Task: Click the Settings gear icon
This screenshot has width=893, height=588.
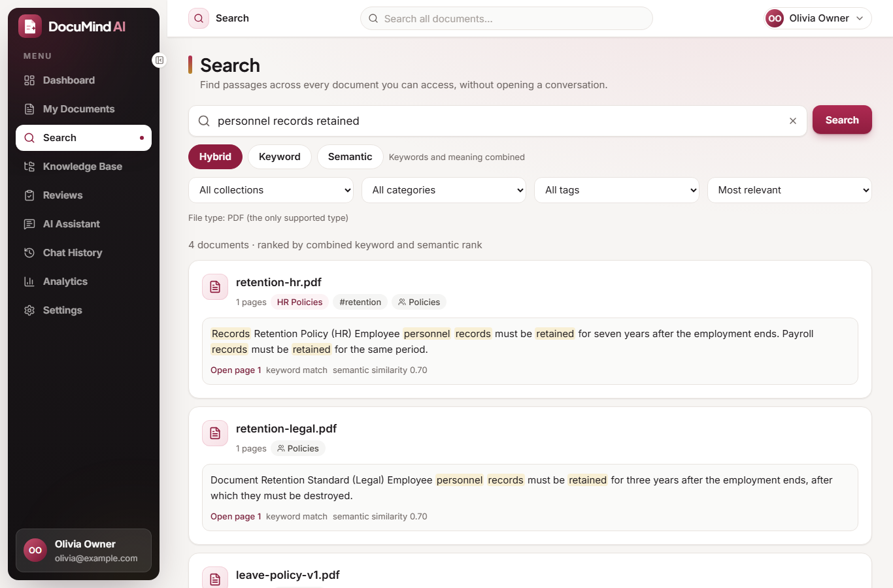Action: tap(29, 310)
